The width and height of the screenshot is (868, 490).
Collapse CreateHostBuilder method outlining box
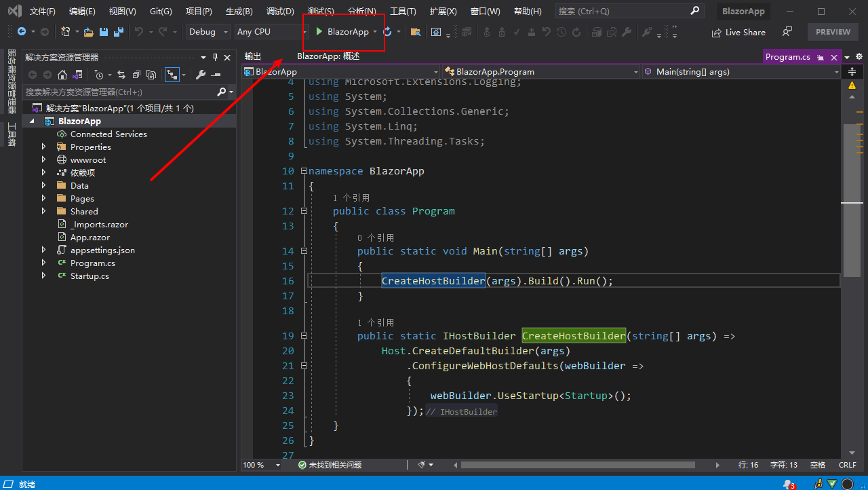(x=304, y=336)
